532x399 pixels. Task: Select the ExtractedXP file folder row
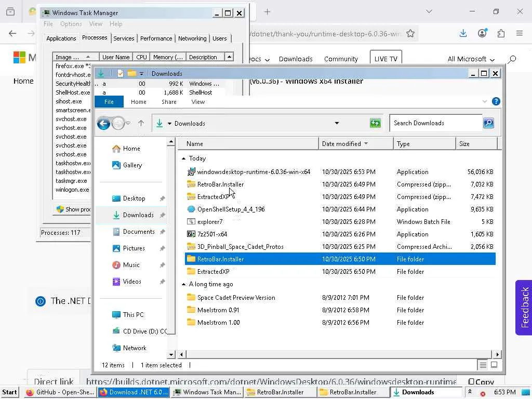coord(340,272)
